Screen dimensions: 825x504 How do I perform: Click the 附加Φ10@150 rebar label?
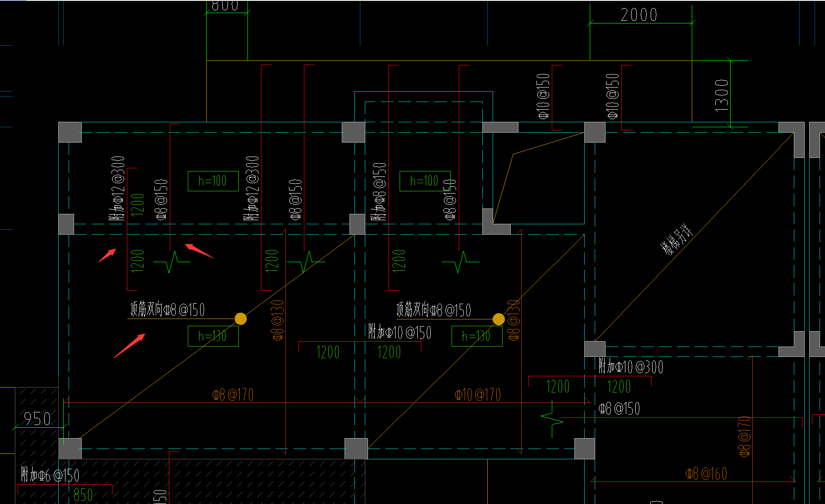400,332
